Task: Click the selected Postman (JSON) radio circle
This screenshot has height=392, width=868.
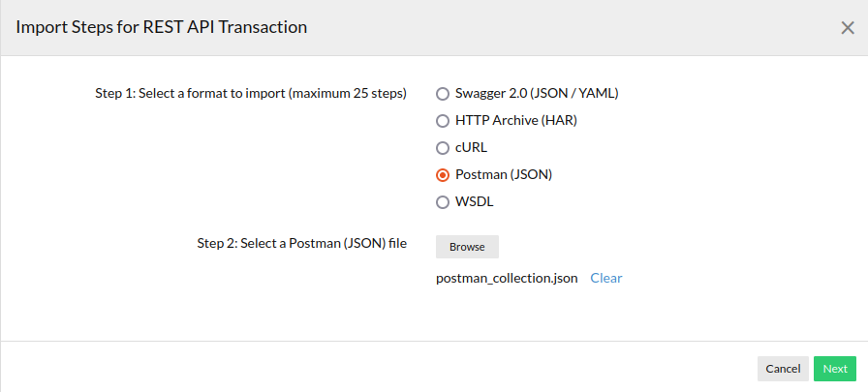Action: (443, 175)
